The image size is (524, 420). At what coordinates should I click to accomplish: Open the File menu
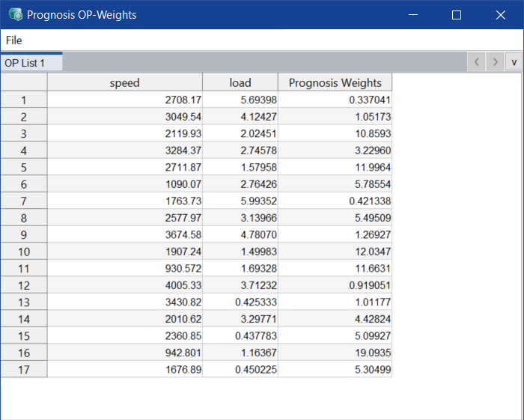tap(13, 40)
